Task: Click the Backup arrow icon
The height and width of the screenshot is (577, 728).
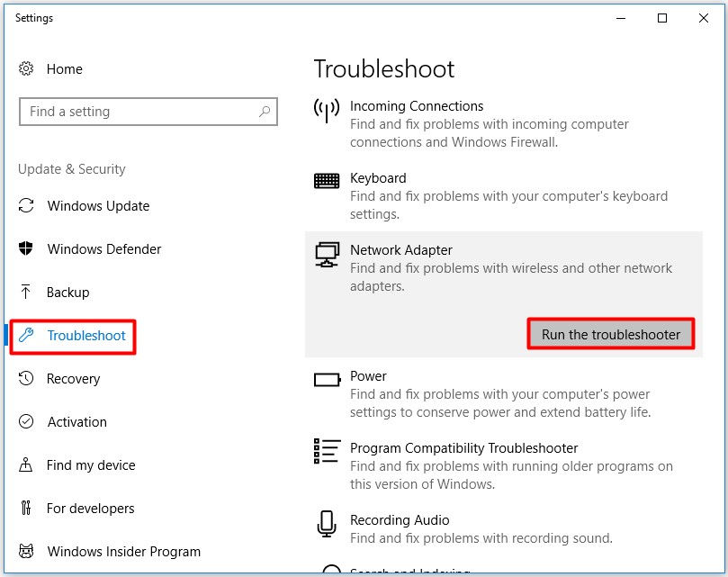Action: tap(26, 293)
